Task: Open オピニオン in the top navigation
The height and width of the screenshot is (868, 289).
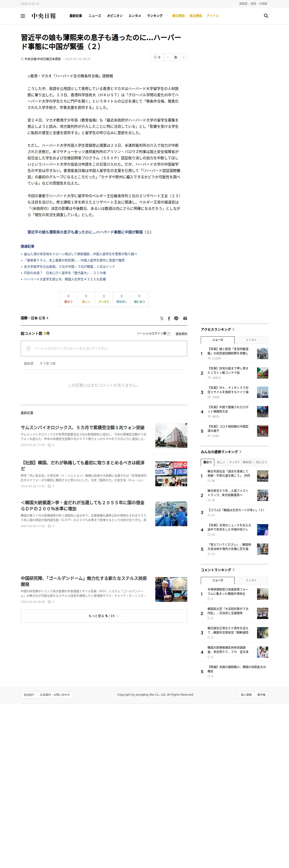Action: pyautogui.click(x=115, y=16)
